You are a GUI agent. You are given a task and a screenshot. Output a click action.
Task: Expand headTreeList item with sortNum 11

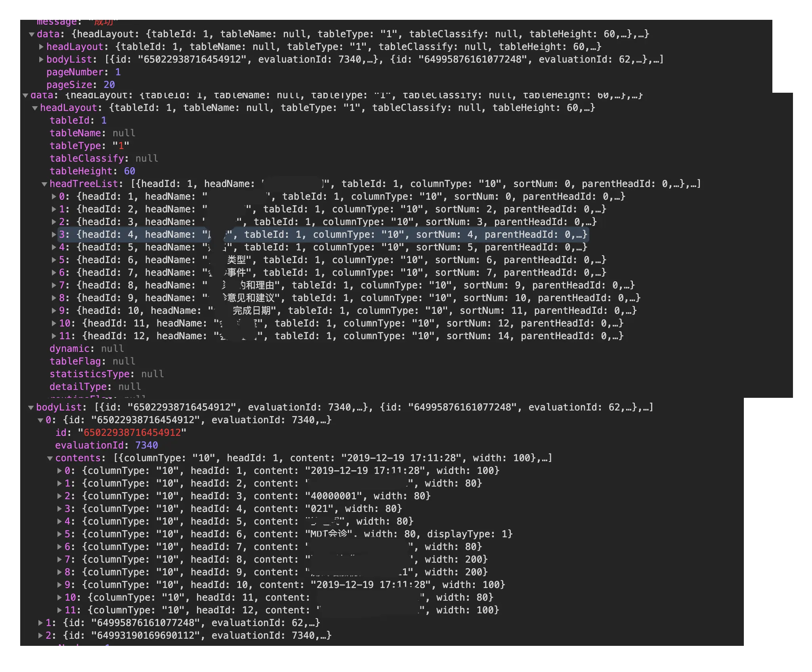(x=54, y=311)
